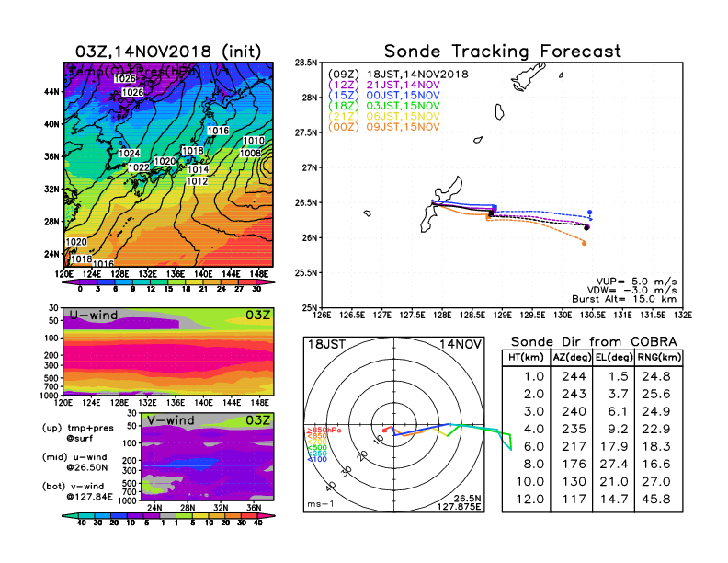Select the green (18Z) 03JST,15NOV legend entry
The image size is (728, 563).
coord(383,106)
